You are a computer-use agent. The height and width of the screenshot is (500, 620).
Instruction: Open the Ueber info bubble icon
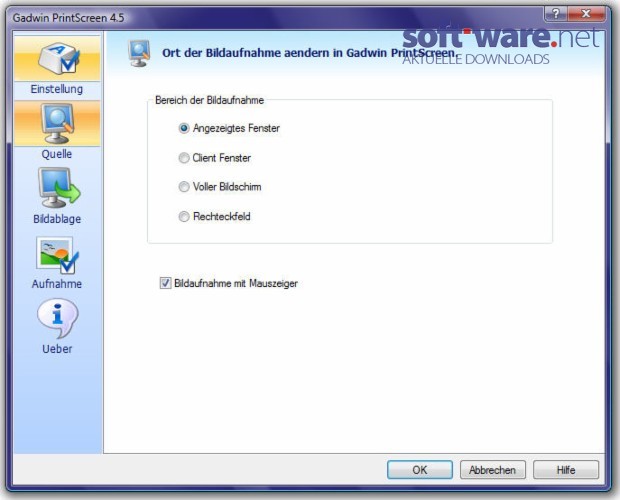click(58, 318)
